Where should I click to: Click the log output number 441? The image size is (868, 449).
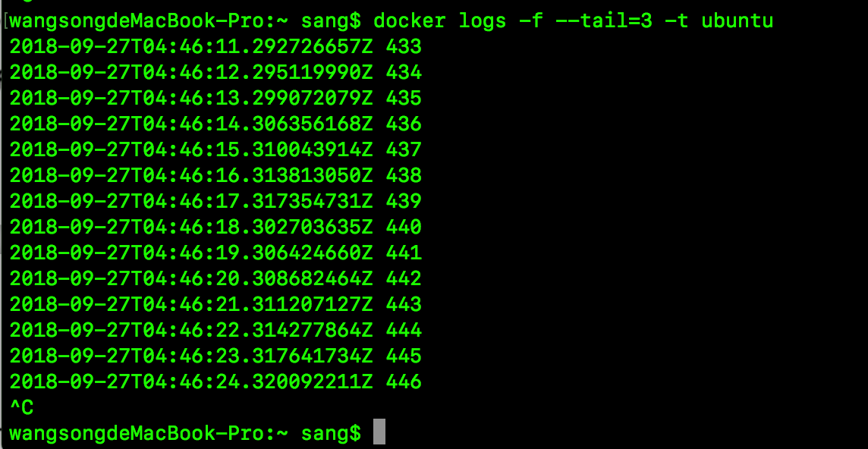pyautogui.click(x=404, y=253)
